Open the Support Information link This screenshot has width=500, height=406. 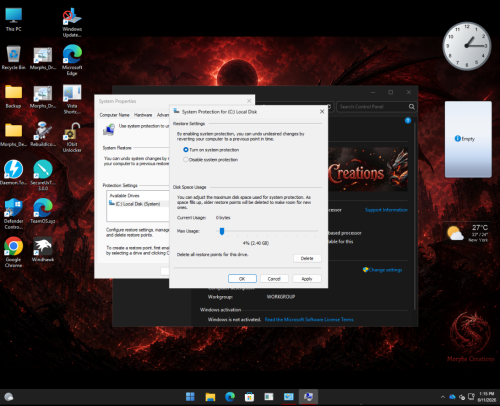(386, 210)
